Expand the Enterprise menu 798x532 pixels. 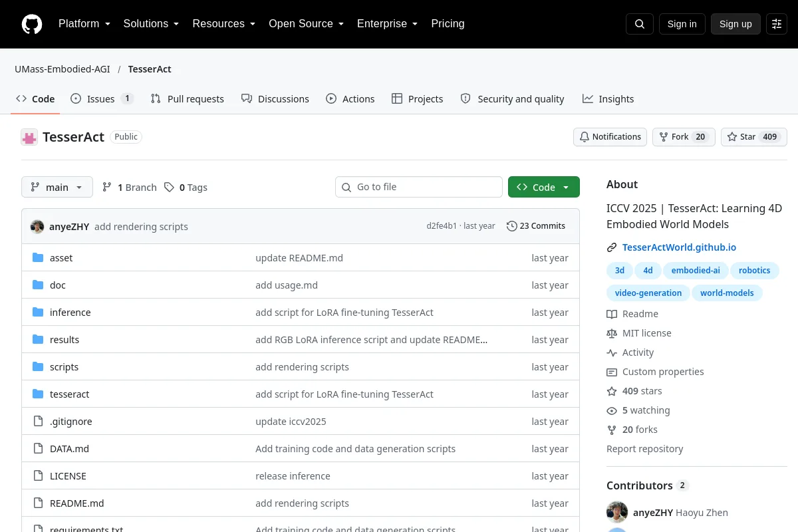pyautogui.click(x=387, y=24)
